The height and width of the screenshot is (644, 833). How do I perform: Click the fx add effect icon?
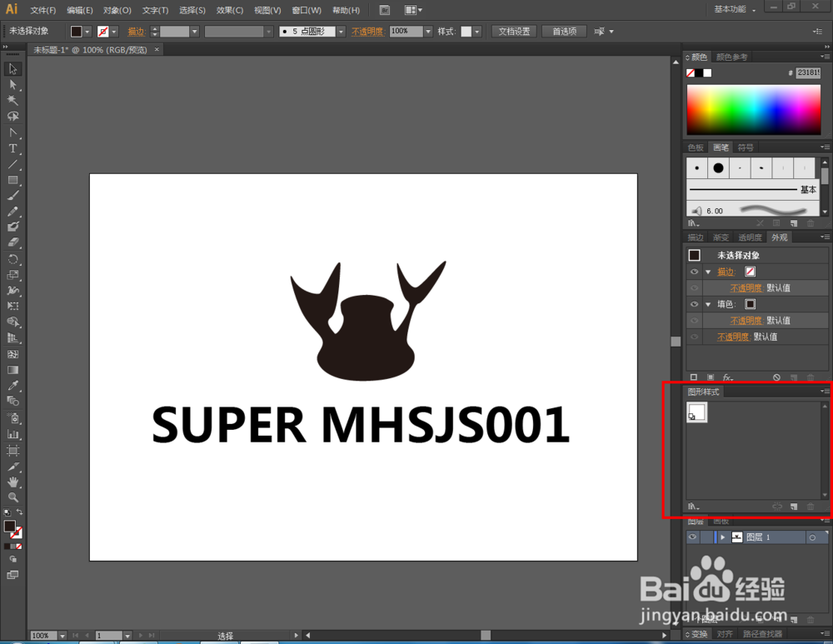(x=728, y=377)
